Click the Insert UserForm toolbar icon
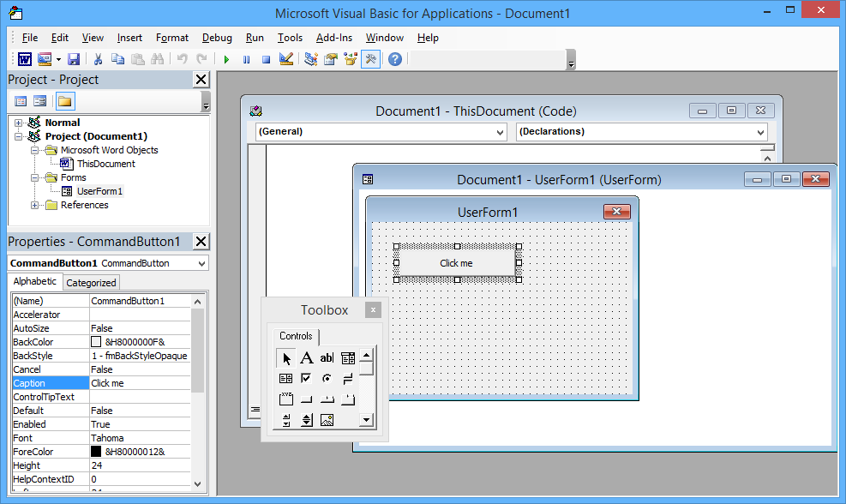The image size is (846, 504). click(x=45, y=59)
